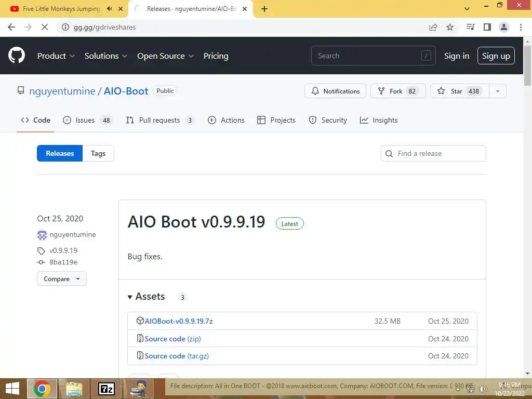This screenshot has height=399, width=532.
Task: Open the AIO-Boot repository link
Action: pos(126,91)
